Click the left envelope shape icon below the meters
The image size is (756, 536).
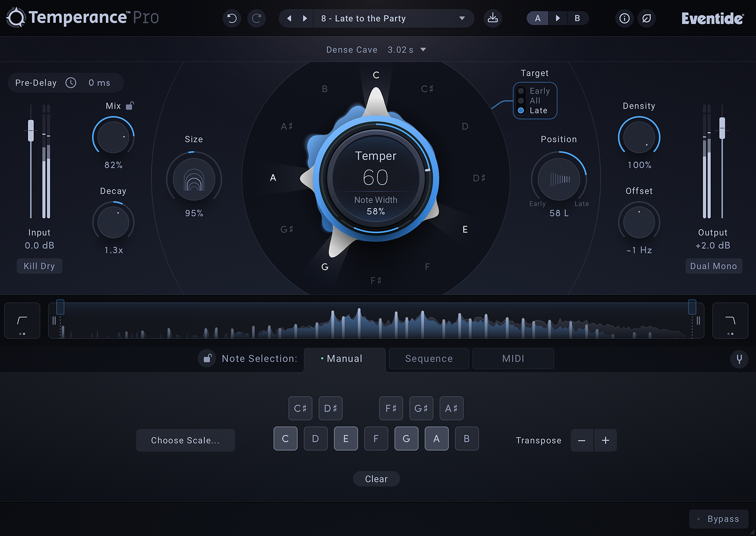[x=22, y=320]
